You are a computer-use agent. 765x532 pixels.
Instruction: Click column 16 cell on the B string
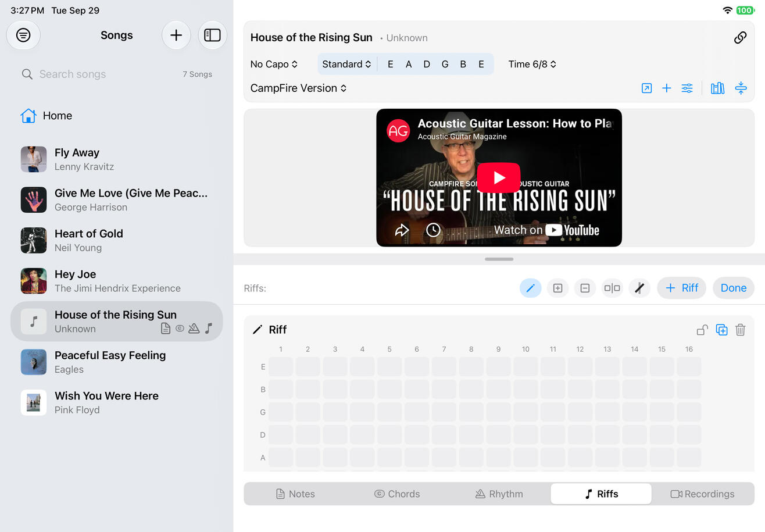click(x=689, y=390)
